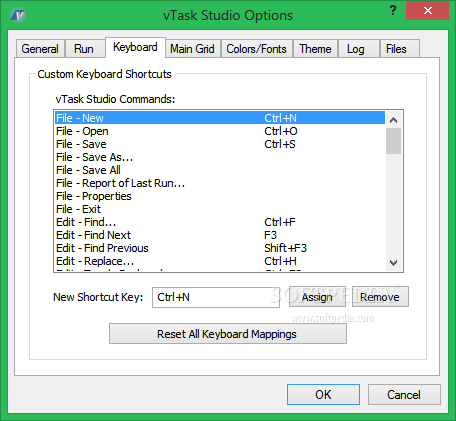Click the help question mark button
This screenshot has height=421, width=456.
pos(393,11)
